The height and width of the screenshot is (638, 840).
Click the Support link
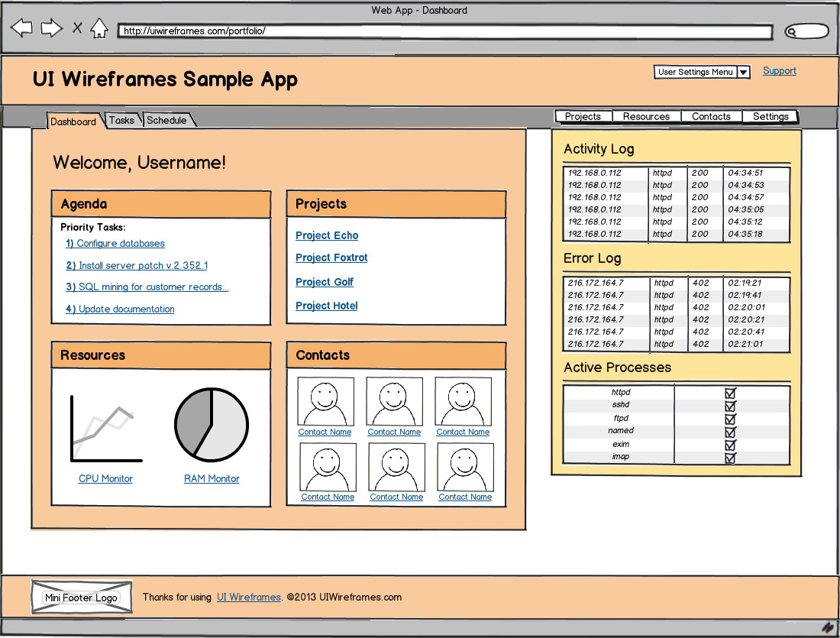(x=779, y=70)
